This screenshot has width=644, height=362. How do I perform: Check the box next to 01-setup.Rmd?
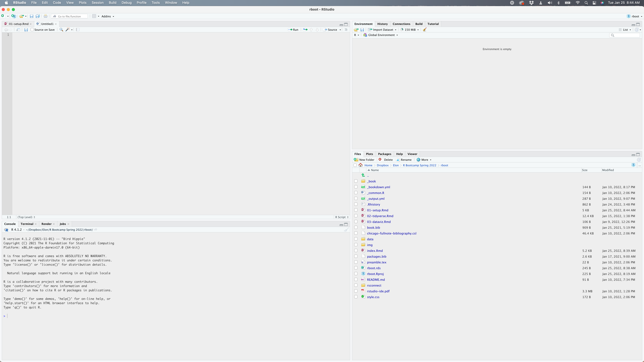[x=356, y=210]
